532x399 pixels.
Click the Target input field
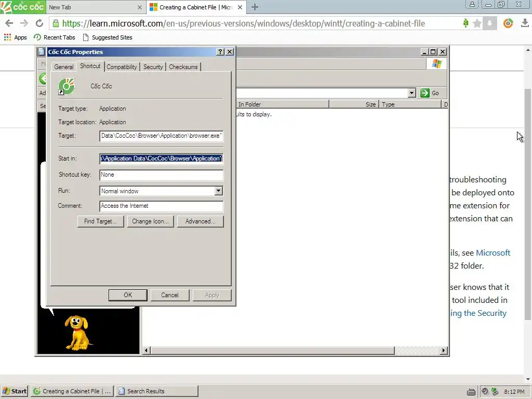(x=161, y=136)
